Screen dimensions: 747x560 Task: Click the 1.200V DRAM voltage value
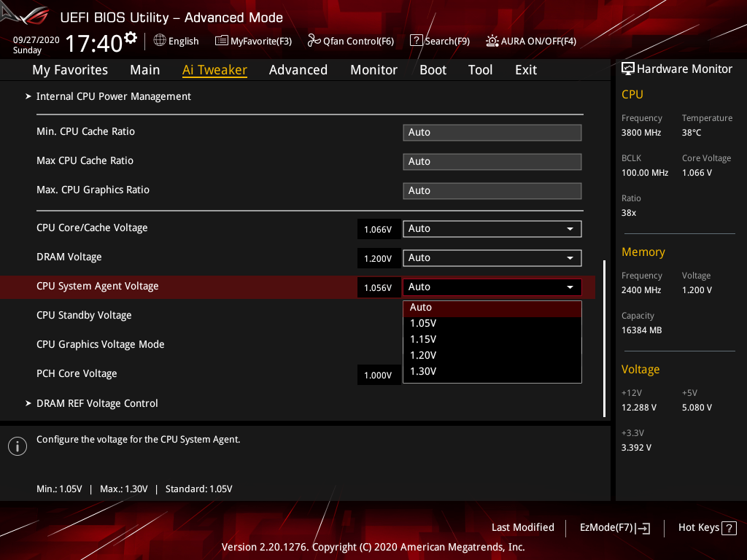379,259
